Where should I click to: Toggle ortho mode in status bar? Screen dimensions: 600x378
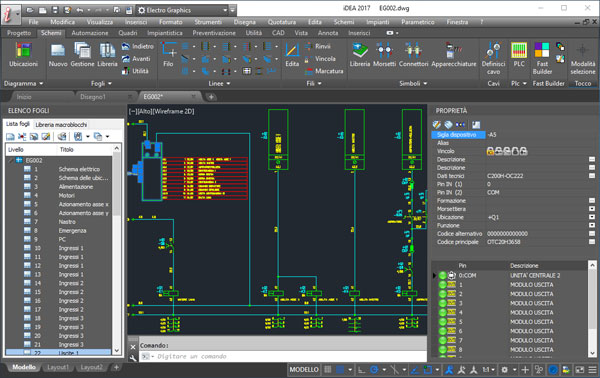tap(361, 370)
